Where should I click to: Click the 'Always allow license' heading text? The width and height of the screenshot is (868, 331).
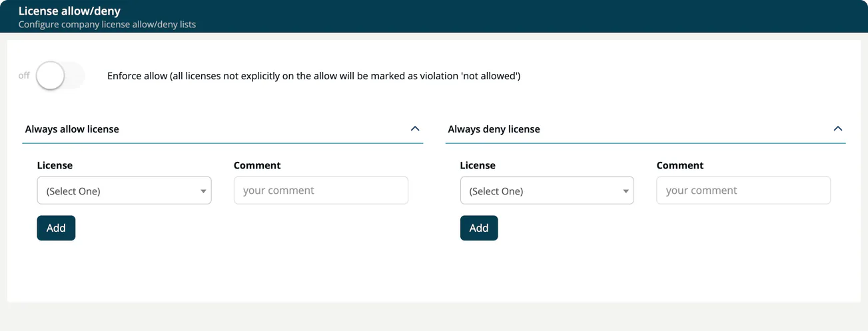tap(72, 129)
